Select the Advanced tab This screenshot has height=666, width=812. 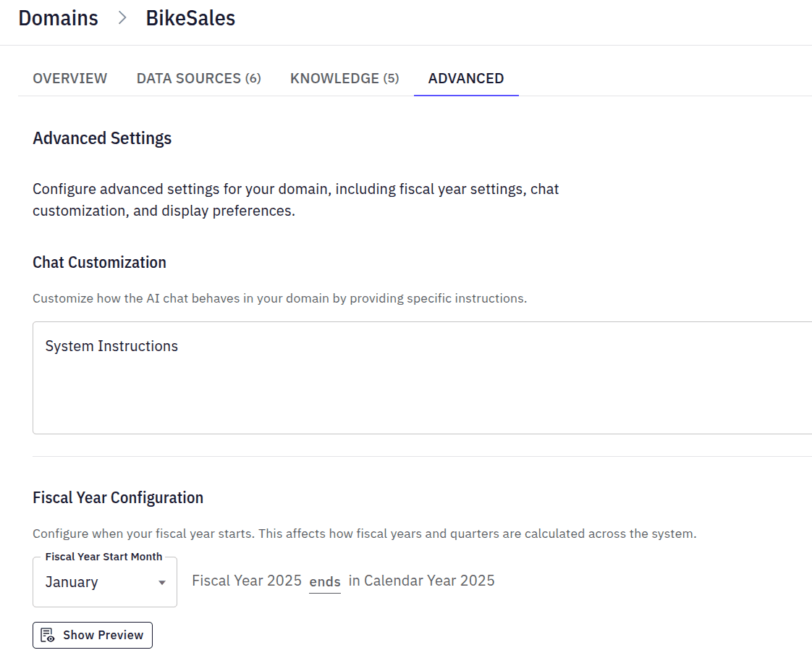466,78
